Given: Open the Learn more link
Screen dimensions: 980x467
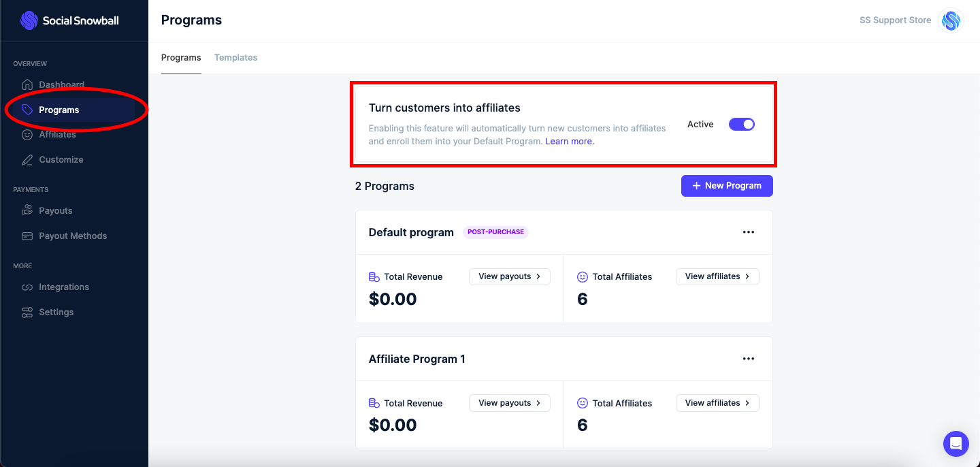Looking at the screenshot, I should tap(569, 141).
